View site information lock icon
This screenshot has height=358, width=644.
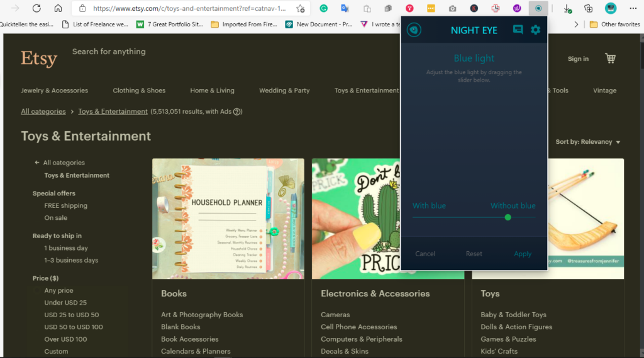82,8
